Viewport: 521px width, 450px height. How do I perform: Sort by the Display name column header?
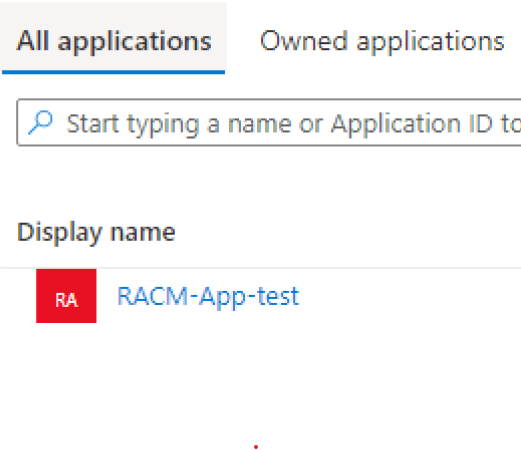96,232
